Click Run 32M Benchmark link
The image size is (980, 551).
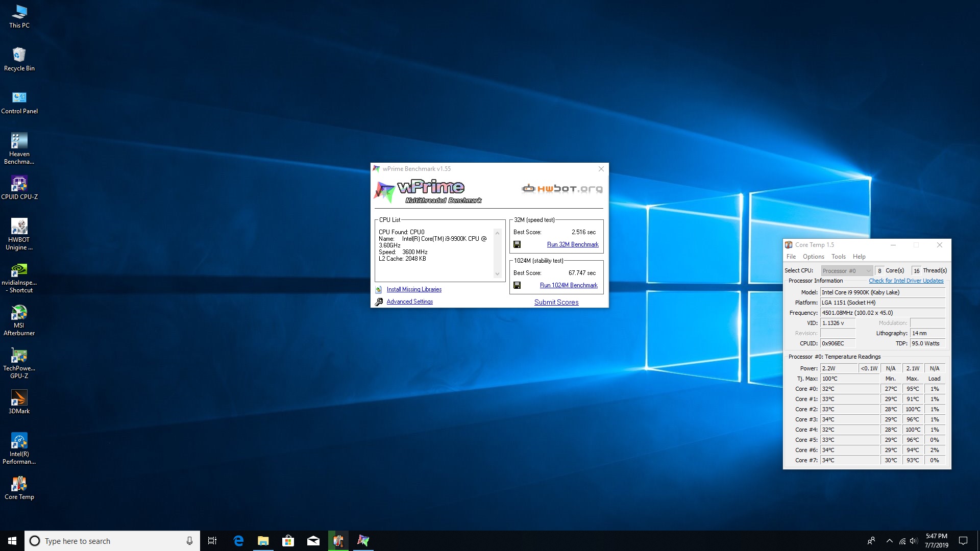click(x=573, y=244)
